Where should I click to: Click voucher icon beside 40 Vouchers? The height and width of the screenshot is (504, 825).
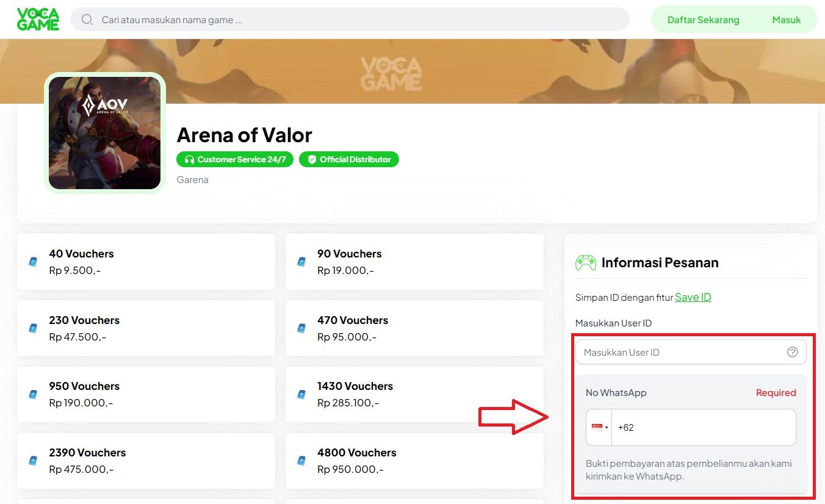pos(33,262)
